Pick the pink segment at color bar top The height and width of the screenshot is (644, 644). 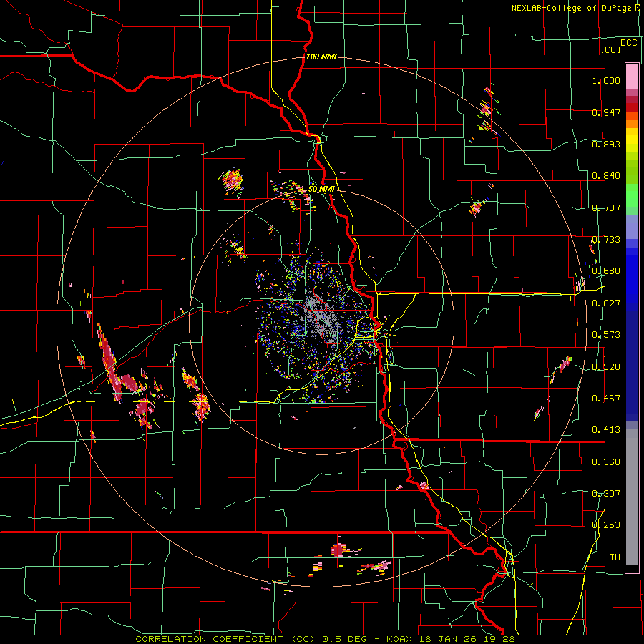click(x=632, y=76)
